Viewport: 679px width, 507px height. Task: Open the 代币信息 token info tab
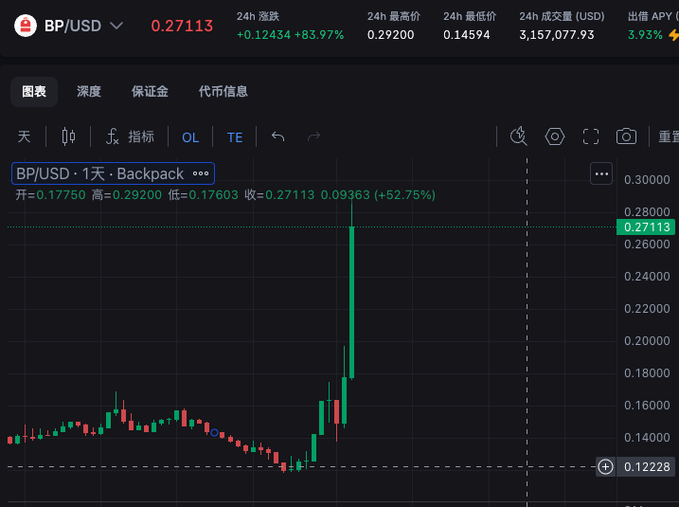pos(223,91)
